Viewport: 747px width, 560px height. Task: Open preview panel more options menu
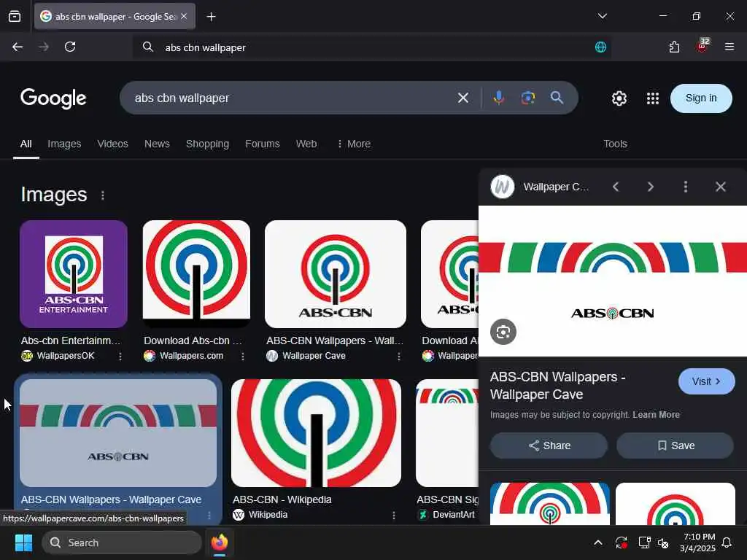(686, 187)
